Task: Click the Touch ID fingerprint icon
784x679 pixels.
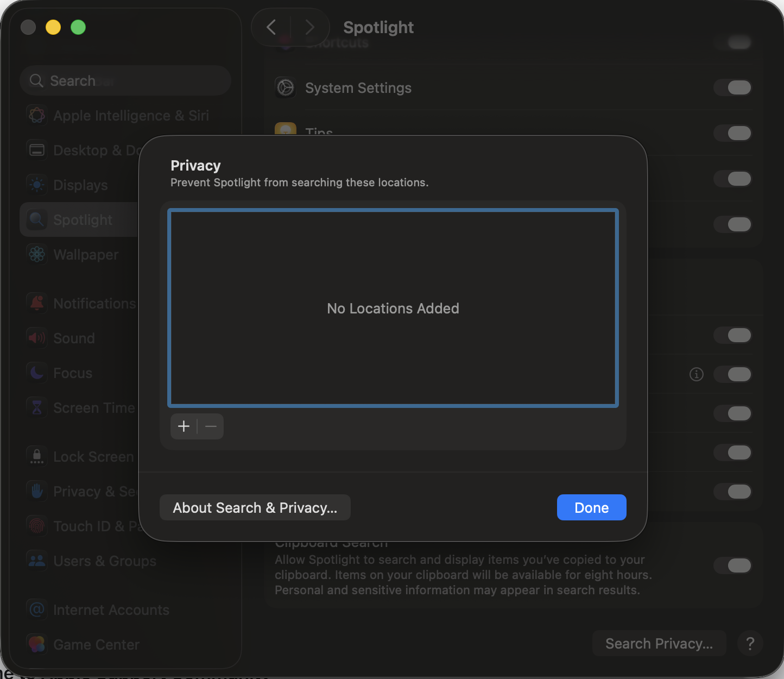Action: 37,526
